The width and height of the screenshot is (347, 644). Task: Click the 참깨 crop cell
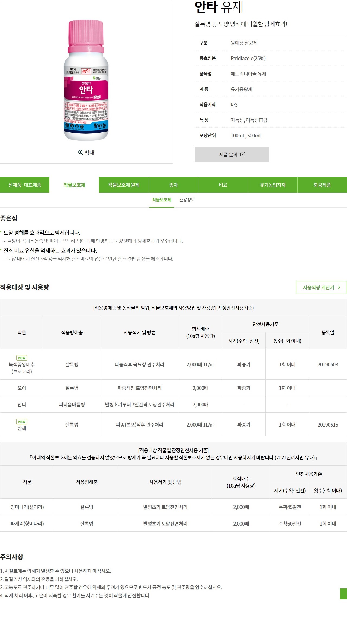point(22,425)
